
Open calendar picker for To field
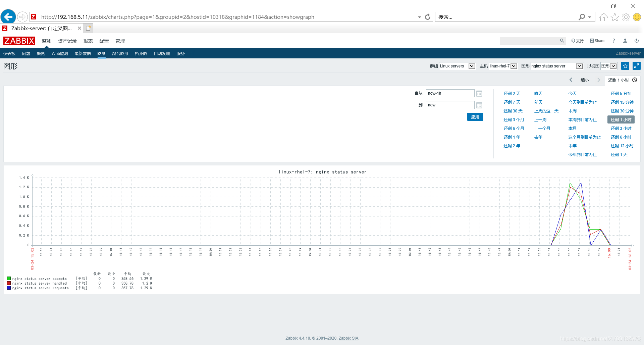[479, 105]
